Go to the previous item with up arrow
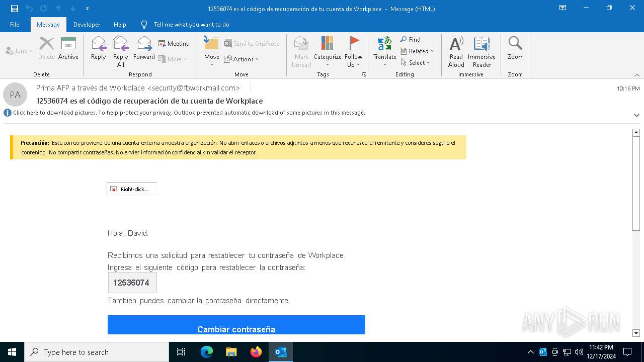Image resolution: width=644 pixels, height=362 pixels. coord(58,9)
